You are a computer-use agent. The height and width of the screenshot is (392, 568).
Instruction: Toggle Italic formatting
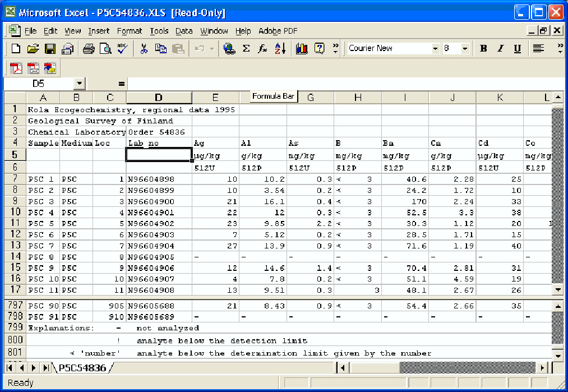(x=501, y=49)
